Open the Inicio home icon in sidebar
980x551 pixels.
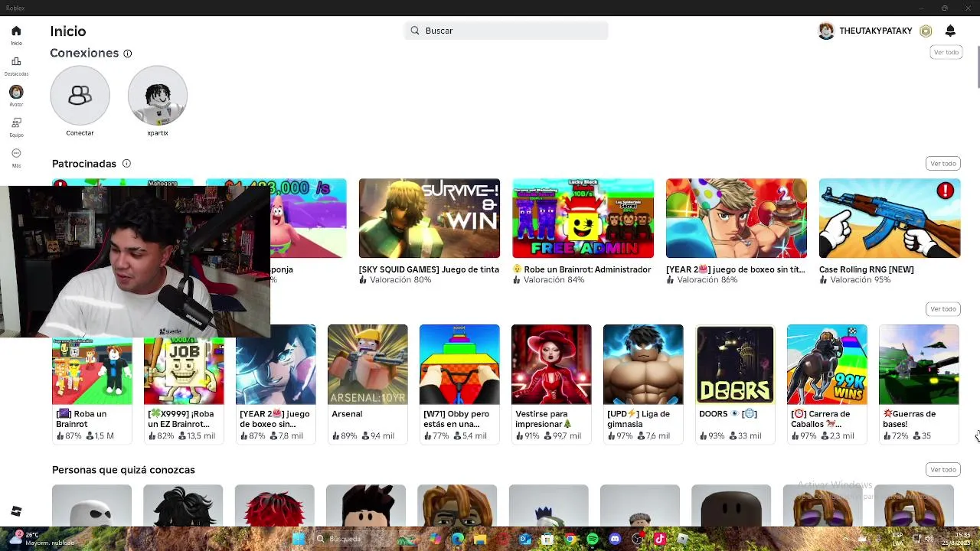click(16, 31)
